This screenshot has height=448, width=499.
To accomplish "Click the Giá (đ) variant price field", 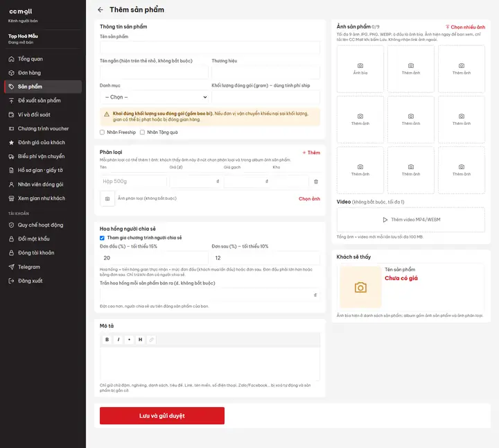I will pyautogui.click(x=195, y=182).
